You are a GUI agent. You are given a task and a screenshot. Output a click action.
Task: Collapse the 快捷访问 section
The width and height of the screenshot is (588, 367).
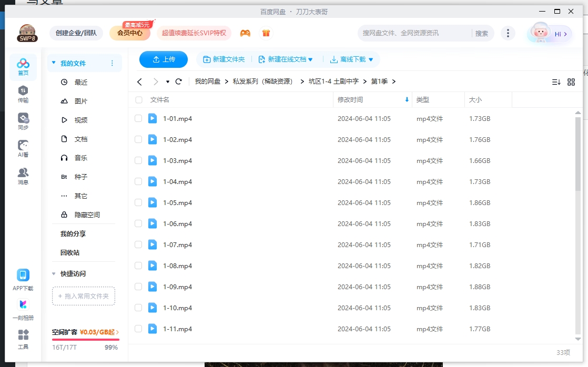(54, 273)
